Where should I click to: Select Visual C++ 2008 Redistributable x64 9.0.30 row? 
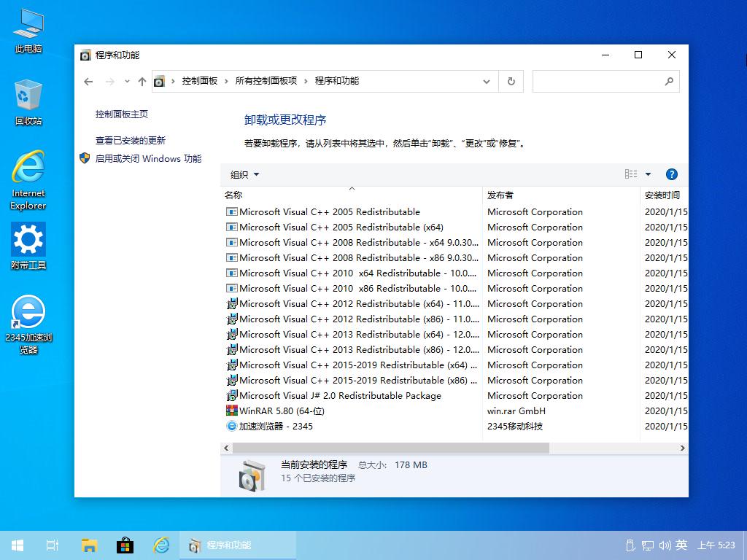click(x=455, y=242)
